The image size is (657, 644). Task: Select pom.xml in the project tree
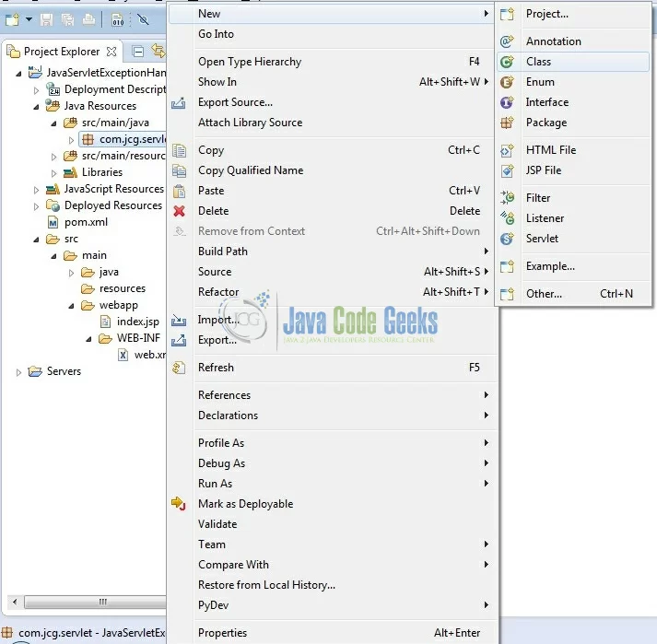pyautogui.click(x=86, y=222)
